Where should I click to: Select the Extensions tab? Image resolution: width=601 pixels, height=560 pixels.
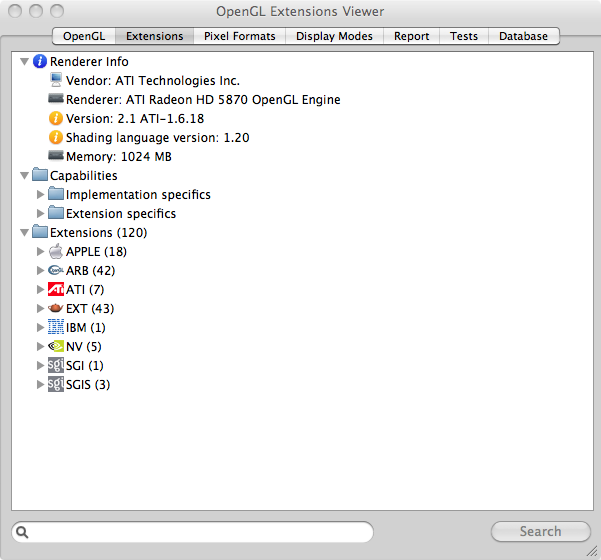tap(154, 36)
